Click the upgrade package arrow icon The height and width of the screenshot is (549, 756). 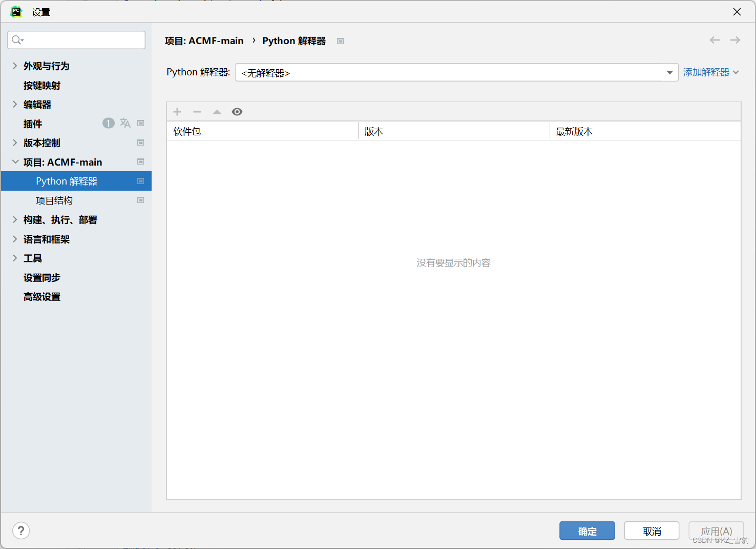click(217, 112)
